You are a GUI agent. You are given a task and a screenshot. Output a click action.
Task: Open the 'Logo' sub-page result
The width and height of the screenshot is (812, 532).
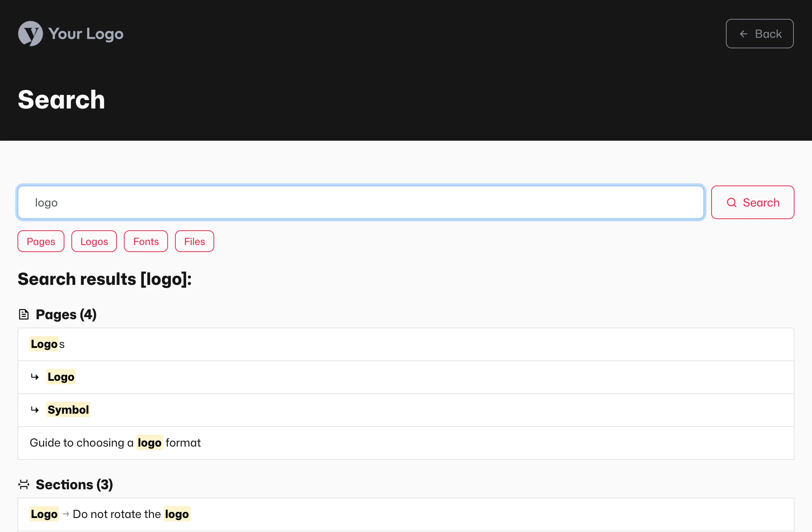point(406,377)
